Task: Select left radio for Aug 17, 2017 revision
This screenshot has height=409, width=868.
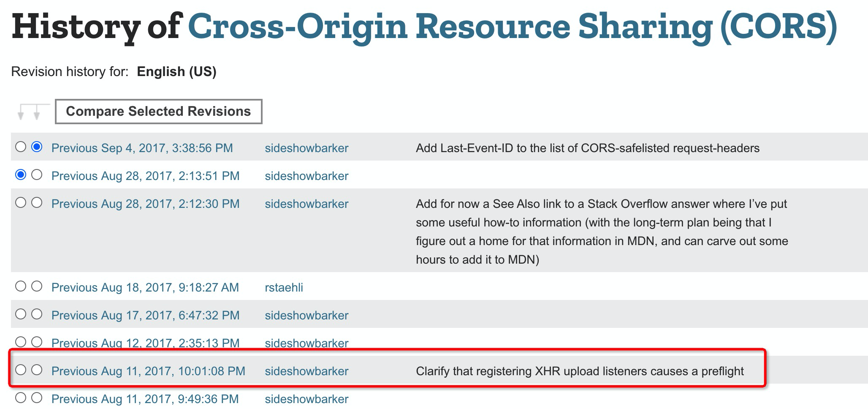Action: [x=21, y=314]
